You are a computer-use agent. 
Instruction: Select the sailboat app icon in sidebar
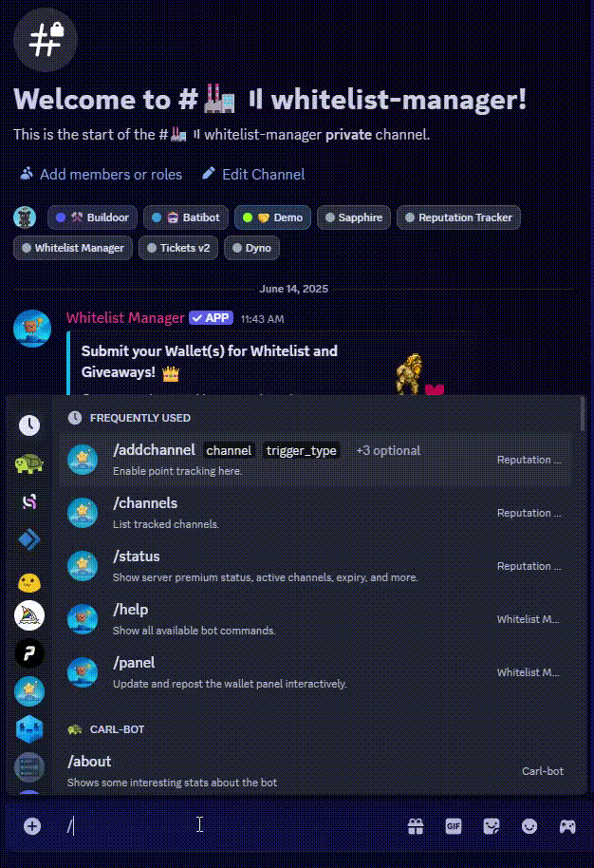coord(29,615)
